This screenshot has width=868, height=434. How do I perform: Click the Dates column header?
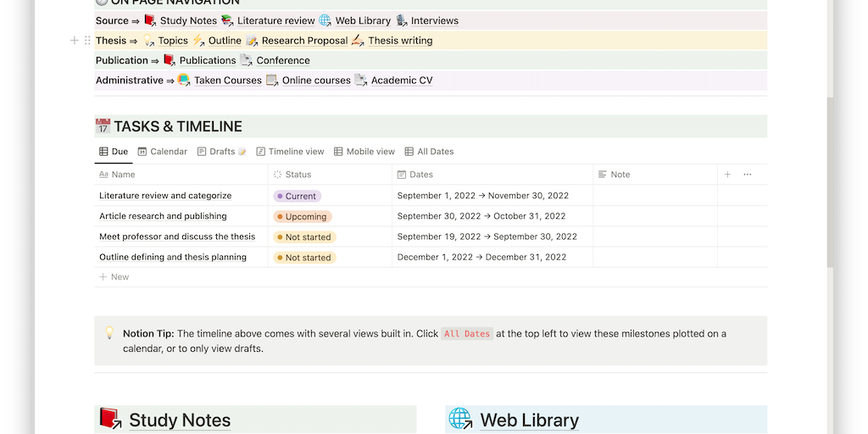[x=420, y=175]
